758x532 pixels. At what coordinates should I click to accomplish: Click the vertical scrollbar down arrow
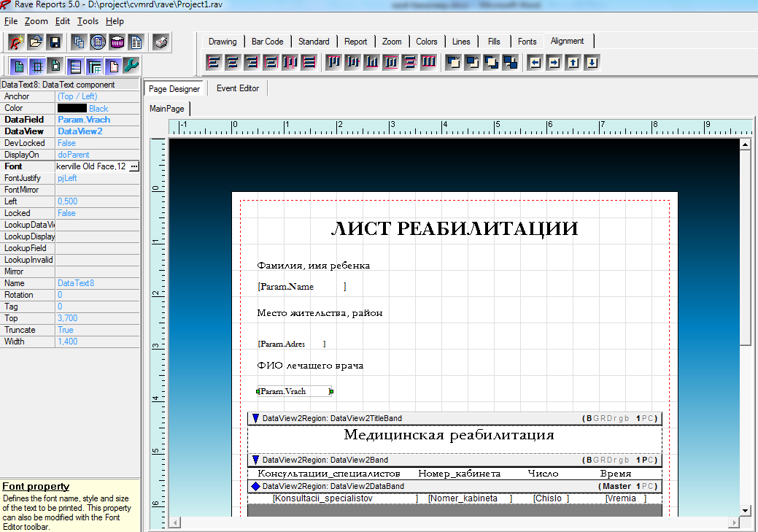[x=745, y=510]
